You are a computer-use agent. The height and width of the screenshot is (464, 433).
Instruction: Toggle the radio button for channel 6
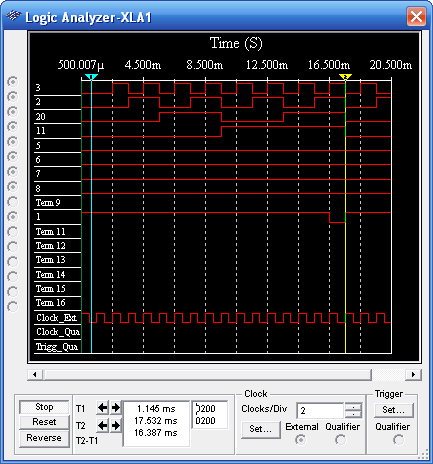click(x=13, y=157)
